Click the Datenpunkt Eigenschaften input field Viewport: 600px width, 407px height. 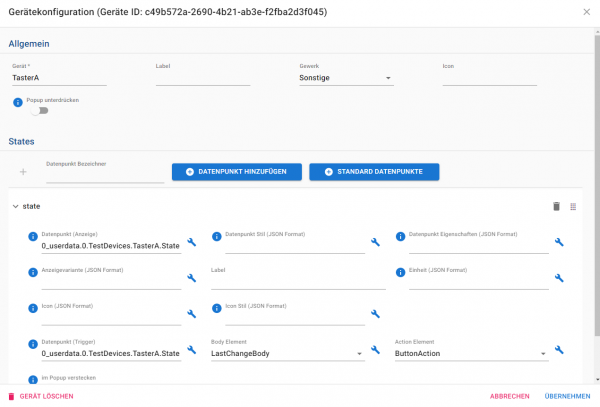pyautogui.click(x=479, y=246)
